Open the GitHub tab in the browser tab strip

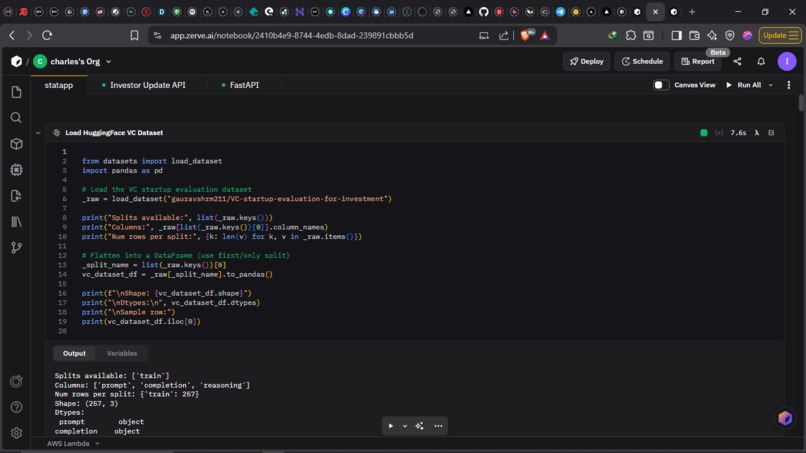click(x=484, y=12)
